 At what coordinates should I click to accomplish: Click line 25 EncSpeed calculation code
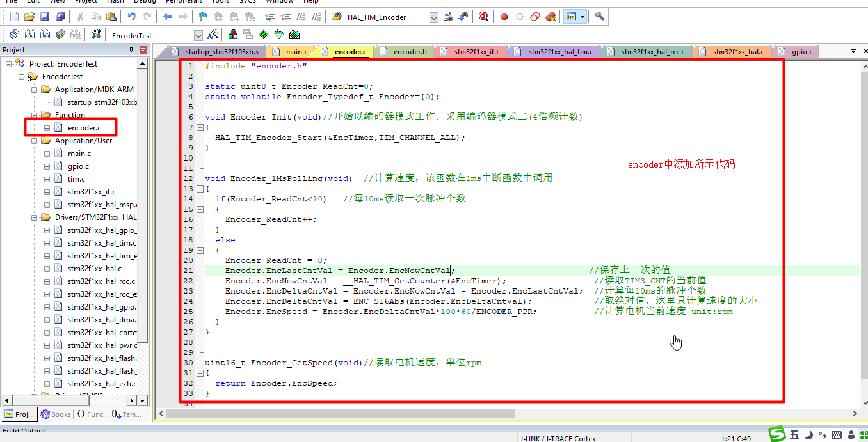[x=381, y=312]
